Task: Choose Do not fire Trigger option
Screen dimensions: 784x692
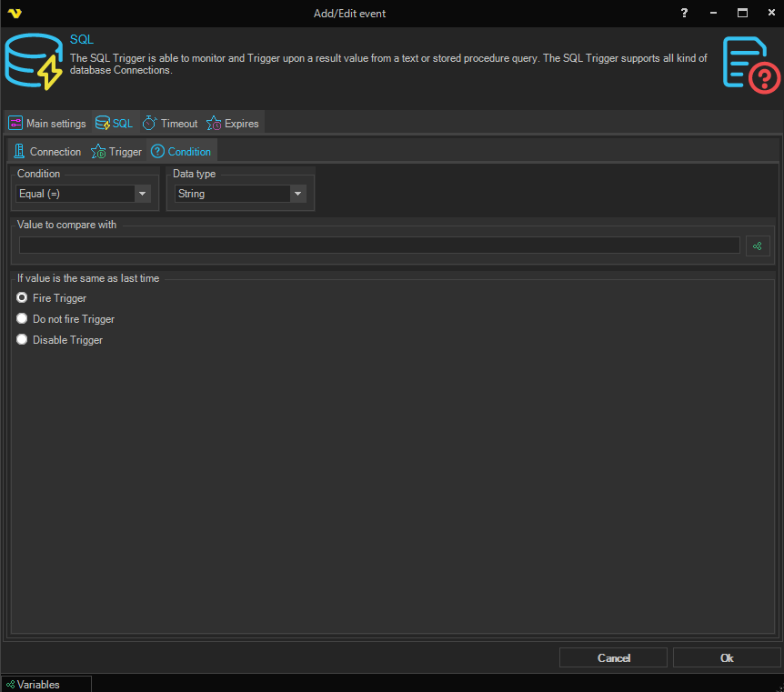Action: pyautogui.click(x=22, y=319)
